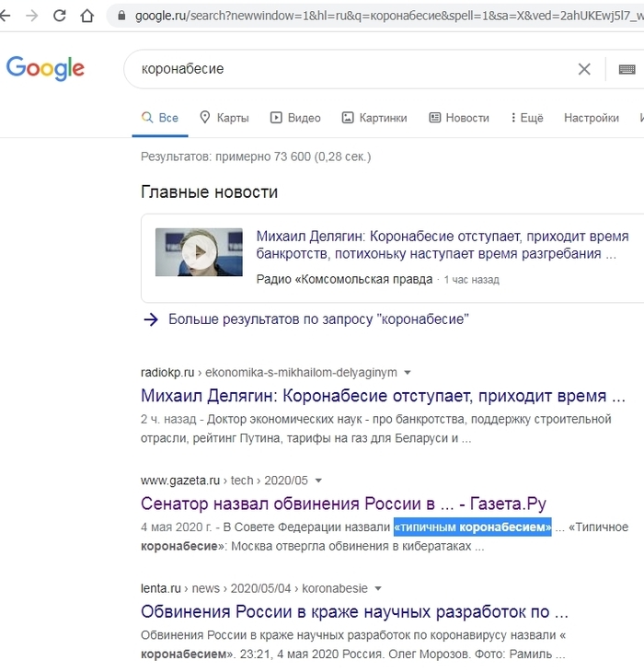Image resolution: width=644 pixels, height=672 pixels.
Task: Go to browser home page icon
Action: point(86,16)
